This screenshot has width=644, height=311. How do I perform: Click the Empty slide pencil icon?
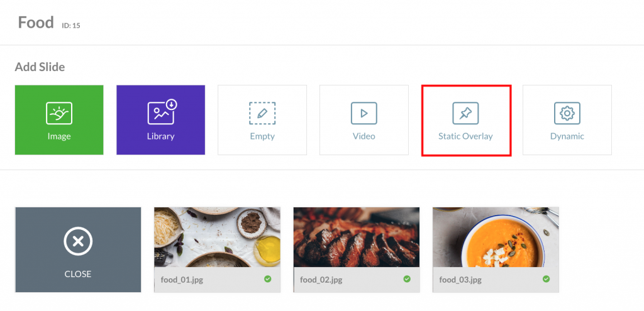tap(262, 113)
